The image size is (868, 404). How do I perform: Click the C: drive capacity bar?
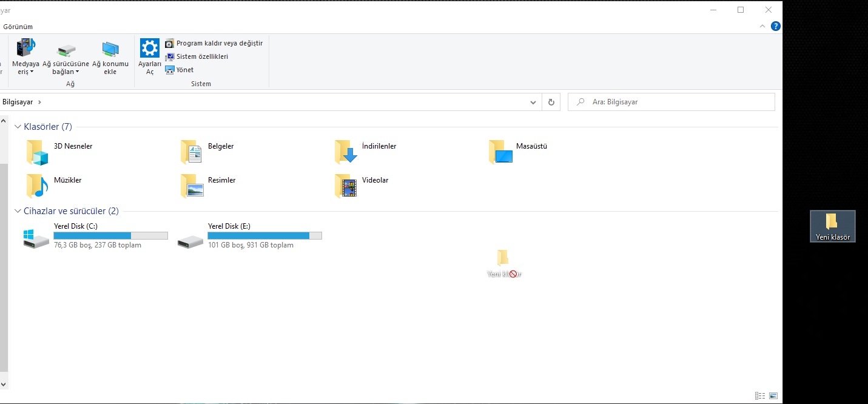point(111,235)
